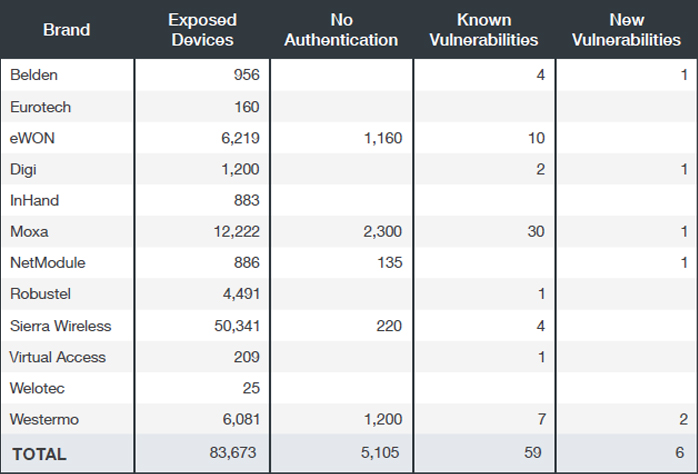Image resolution: width=698 pixels, height=474 pixels.
Task: Select the Virtual Access row label
Action: [57, 357]
